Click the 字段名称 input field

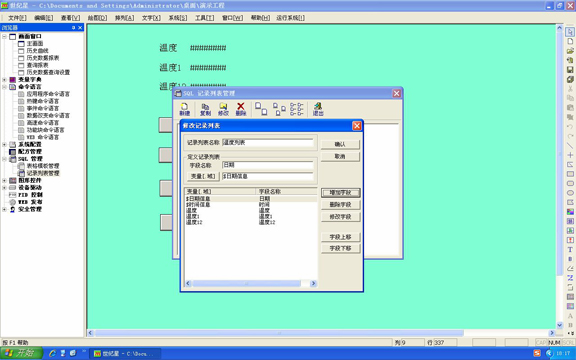pyautogui.click(x=268, y=165)
